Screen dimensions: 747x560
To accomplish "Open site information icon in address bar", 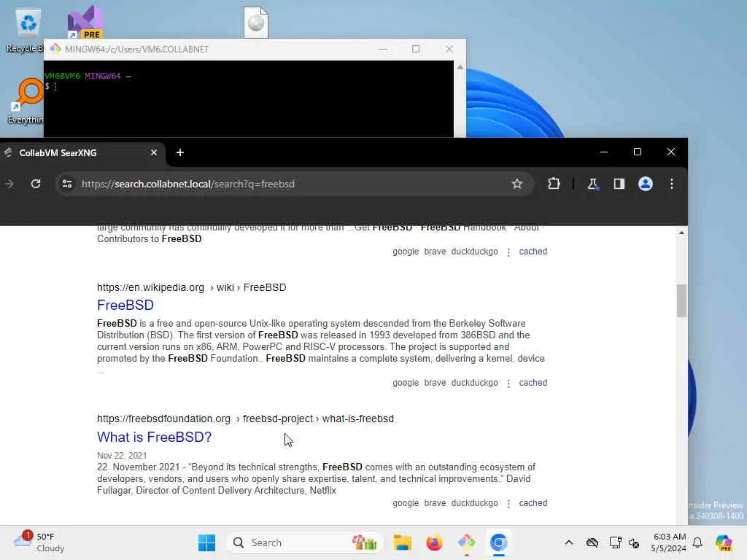I will pos(67,184).
